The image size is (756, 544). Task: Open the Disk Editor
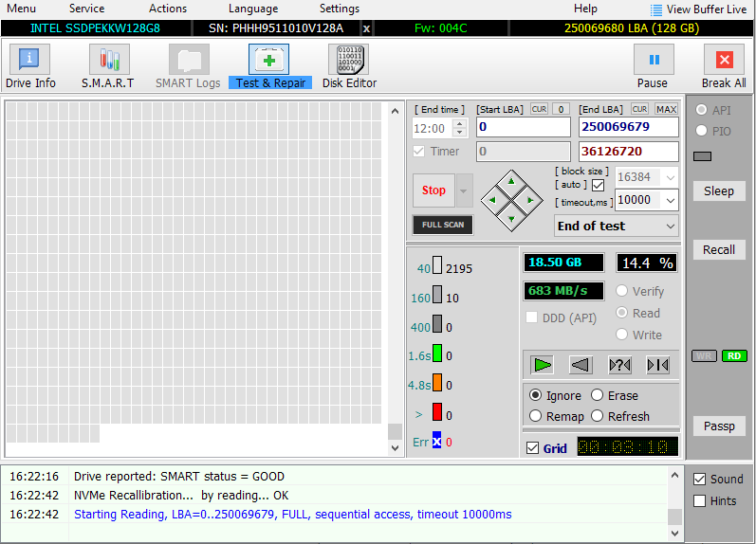pyautogui.click(x=349, y=66)
